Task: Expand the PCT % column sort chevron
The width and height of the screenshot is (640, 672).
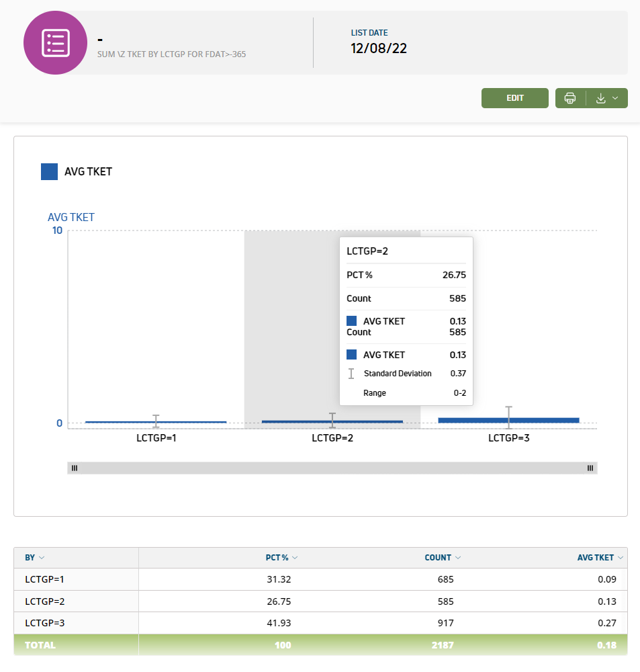Action: (294, 558)
